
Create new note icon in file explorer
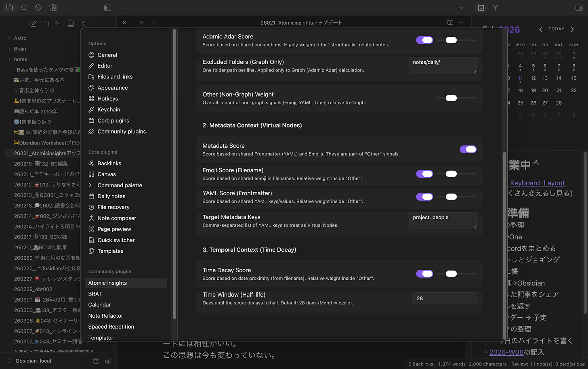[x=34, y=24]
